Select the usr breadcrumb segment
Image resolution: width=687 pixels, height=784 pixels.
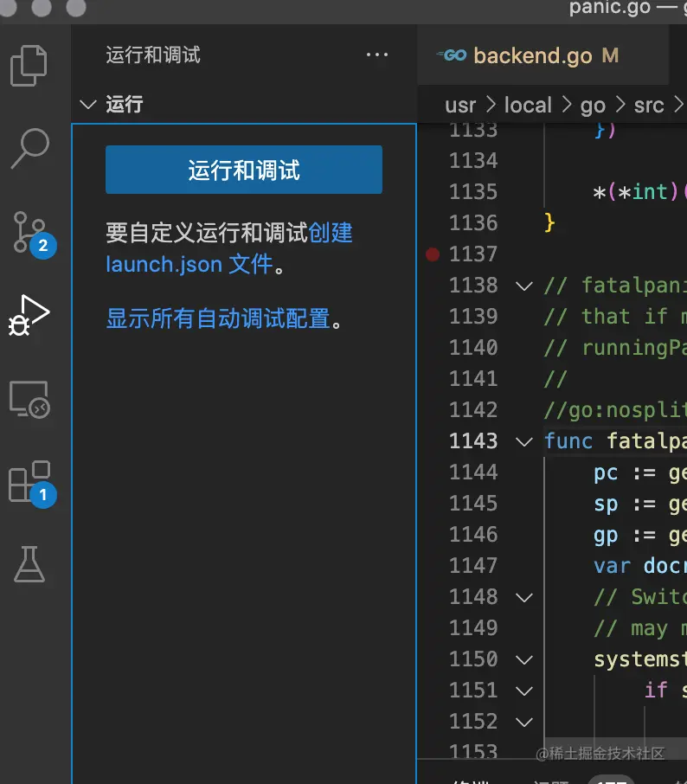(x=460, y=105)
